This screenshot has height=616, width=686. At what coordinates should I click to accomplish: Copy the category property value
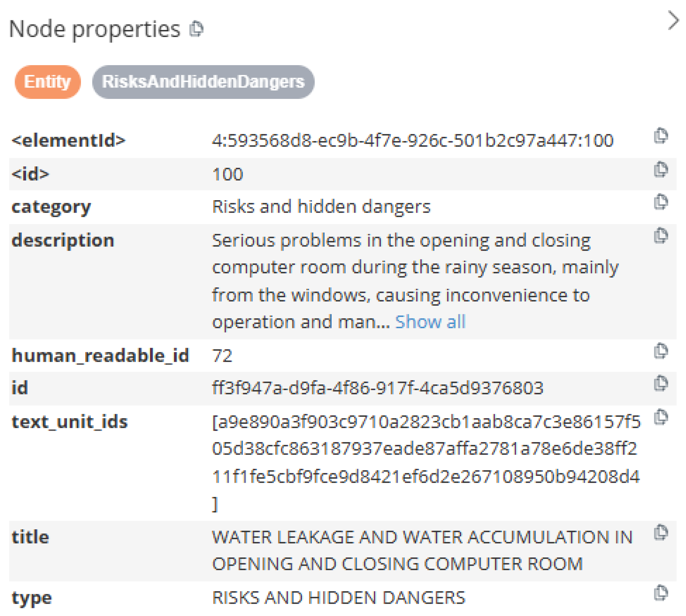[660, 202]
